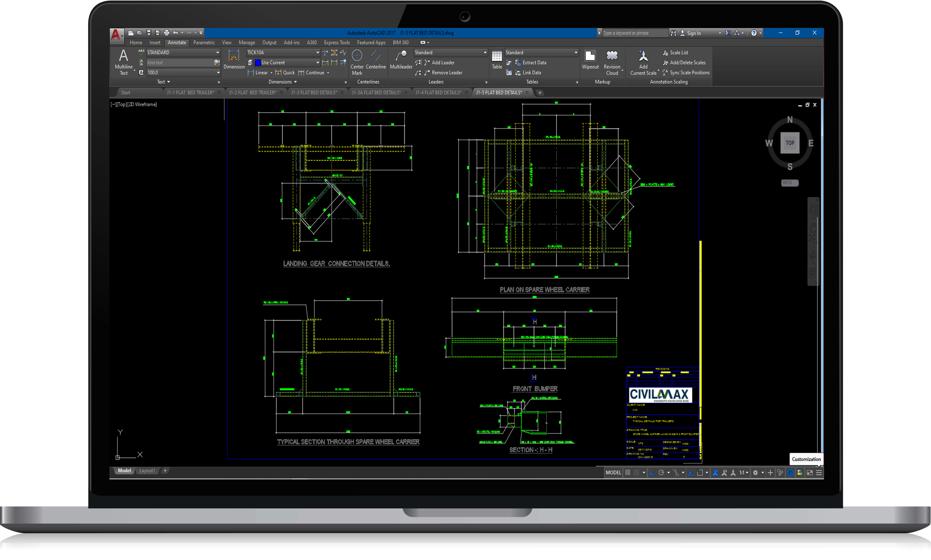931x560 pixels.
Task: Toggle polar tracking in status bar
Action: pos(661,472)
